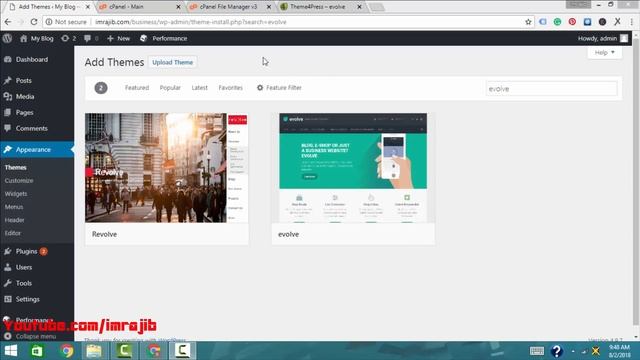Open the Revolve theme thumbnail
Viewport: 640px width, 360px height.
point(167,168)
